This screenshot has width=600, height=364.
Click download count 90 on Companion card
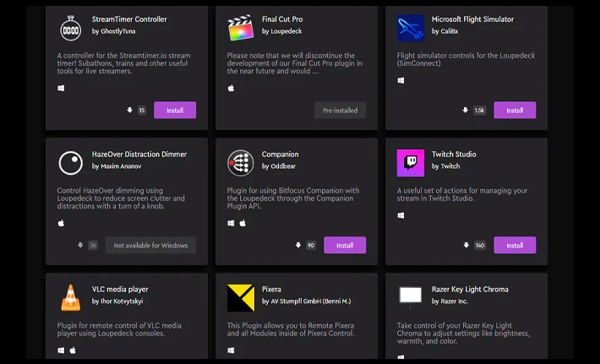(x=311, y=245)
